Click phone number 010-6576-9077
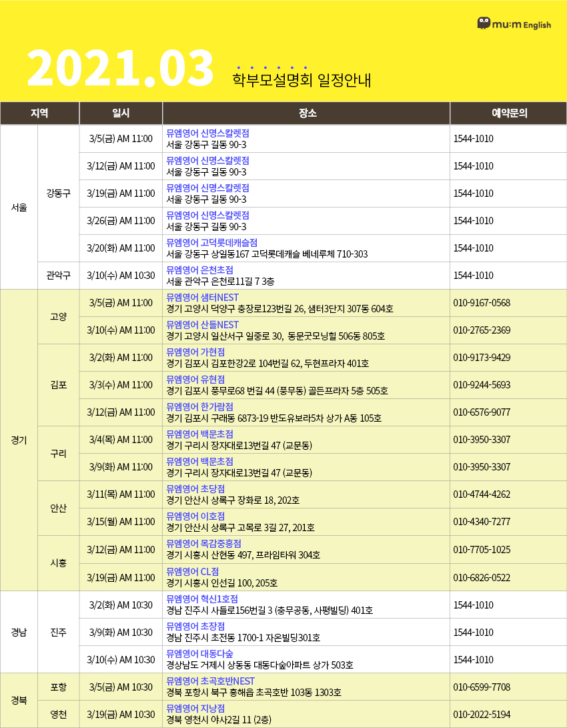This screenshot has width=567, height=728. point(482,412)
